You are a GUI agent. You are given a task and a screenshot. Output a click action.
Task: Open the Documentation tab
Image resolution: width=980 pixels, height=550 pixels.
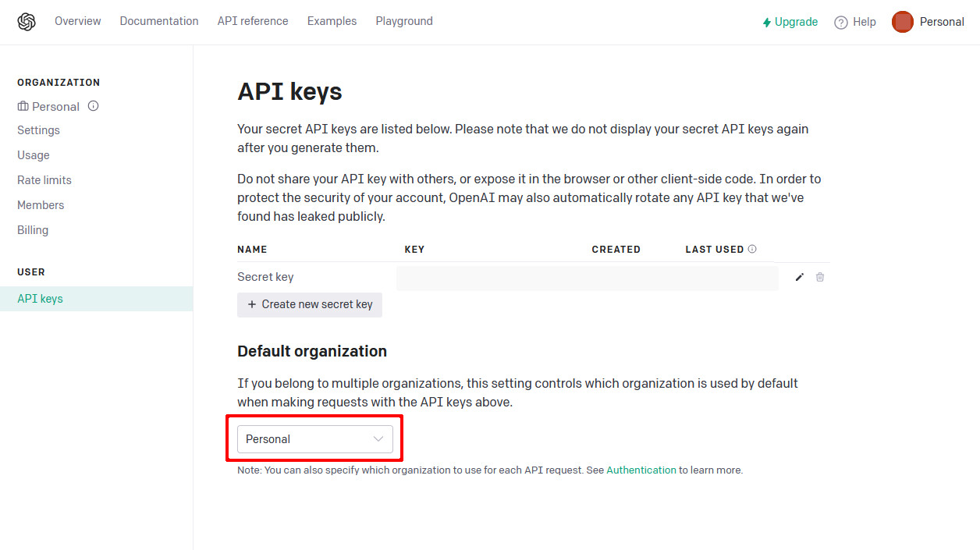[x=159, y=21]
